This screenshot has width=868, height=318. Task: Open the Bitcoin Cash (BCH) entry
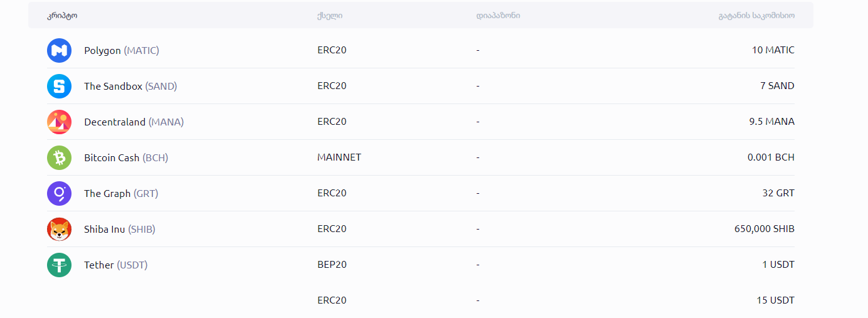tap(126, 157)
